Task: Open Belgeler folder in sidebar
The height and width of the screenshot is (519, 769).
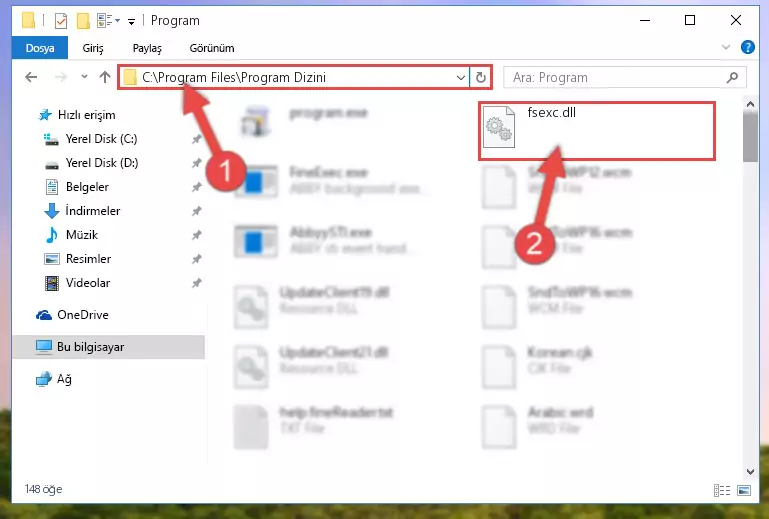Action: [x=87, y=187]
